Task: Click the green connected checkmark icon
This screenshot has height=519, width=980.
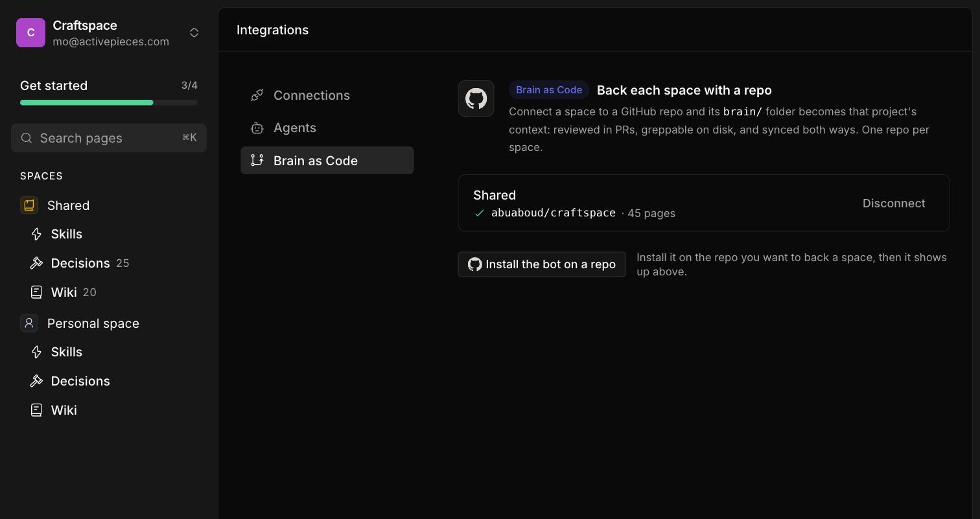Action: coord(480,213)
